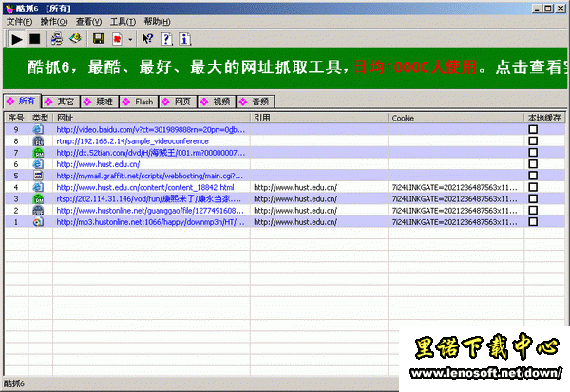Toggle local cache checkbox for row 4
This screenshot has height=392, width=570.
533,187
